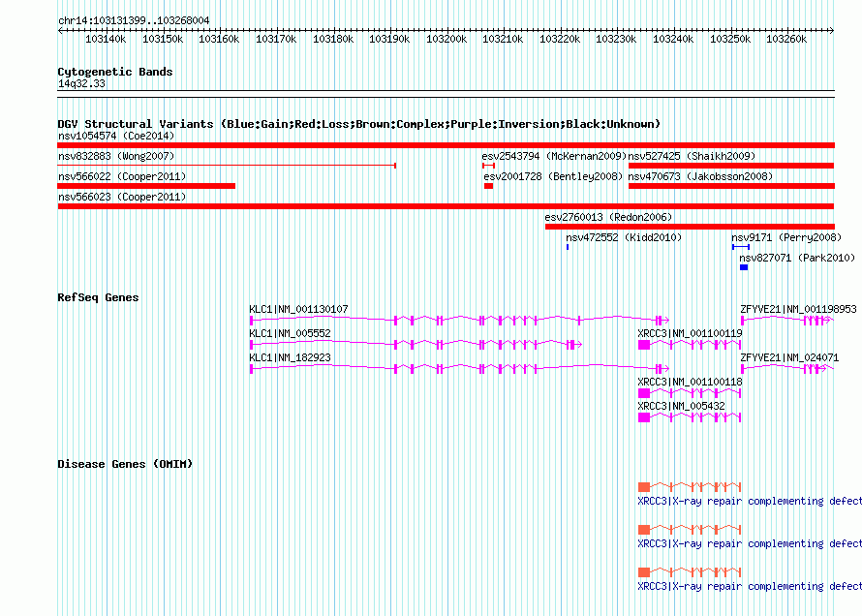Click the chr14:103131399..103268004 region label

point(134,21)
